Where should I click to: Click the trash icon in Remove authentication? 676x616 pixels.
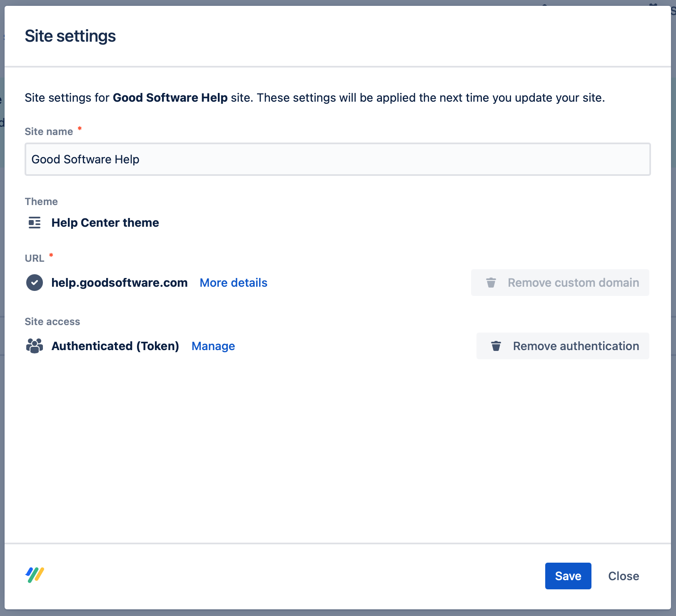click(x=496, y=346)
